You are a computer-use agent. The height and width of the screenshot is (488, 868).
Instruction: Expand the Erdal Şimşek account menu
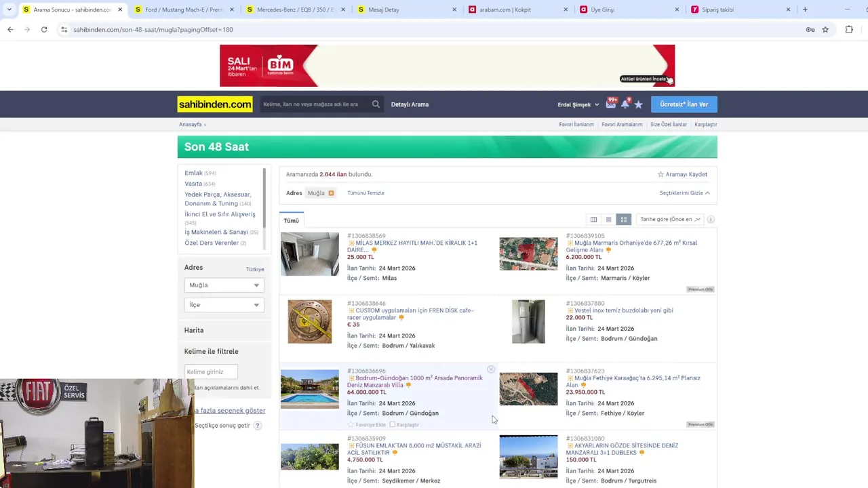pos(578,104)
